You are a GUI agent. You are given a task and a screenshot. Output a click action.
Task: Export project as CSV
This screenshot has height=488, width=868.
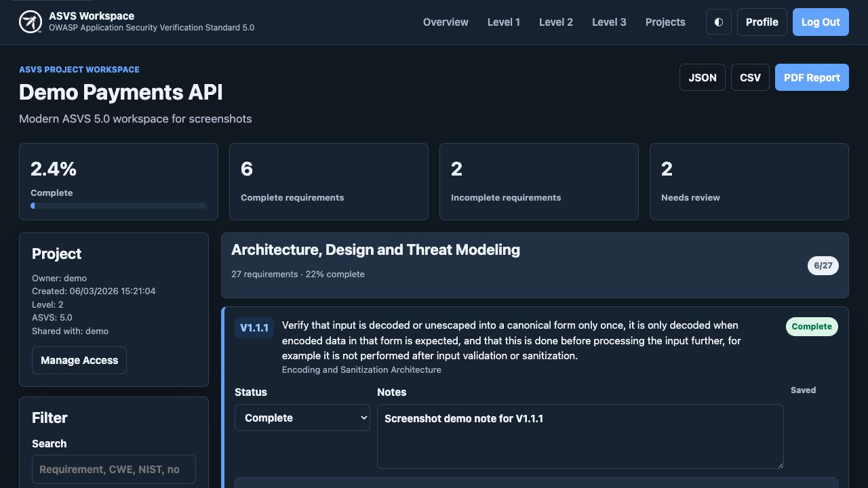coord(750,77)
